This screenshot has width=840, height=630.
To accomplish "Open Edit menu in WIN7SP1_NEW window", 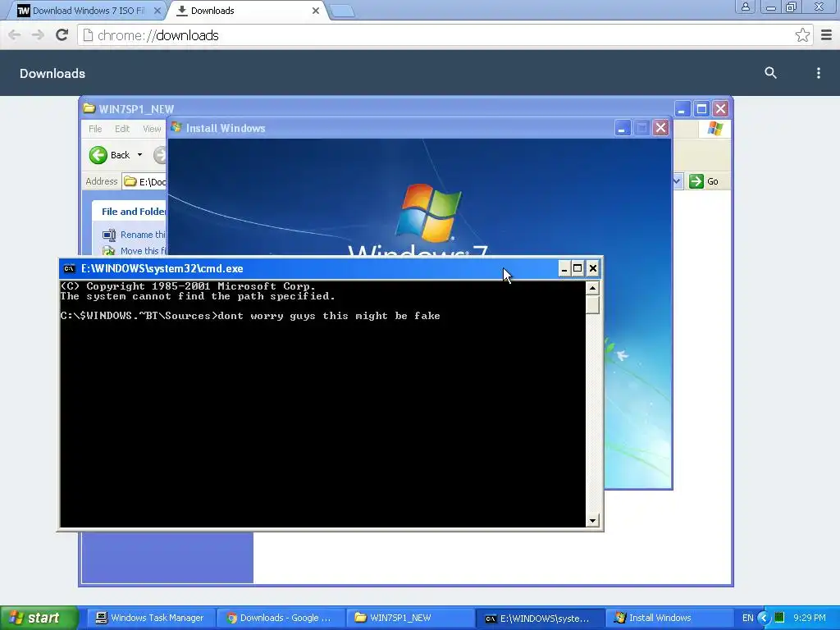I will tap(122, 129).
